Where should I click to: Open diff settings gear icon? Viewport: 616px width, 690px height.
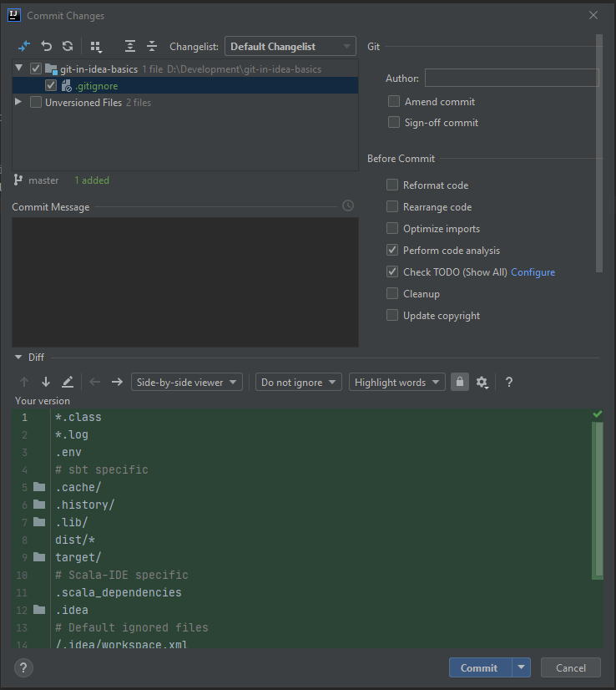click(482, 383)
